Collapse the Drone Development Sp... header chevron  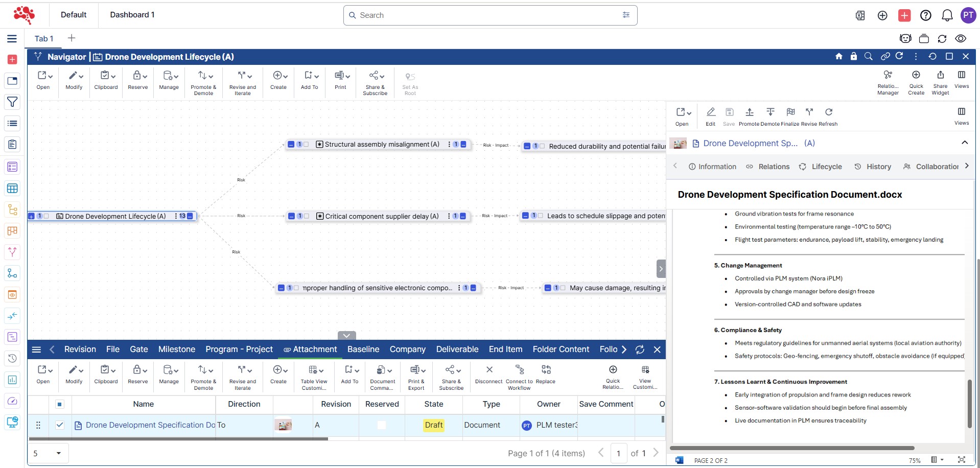tap(964, 143)
